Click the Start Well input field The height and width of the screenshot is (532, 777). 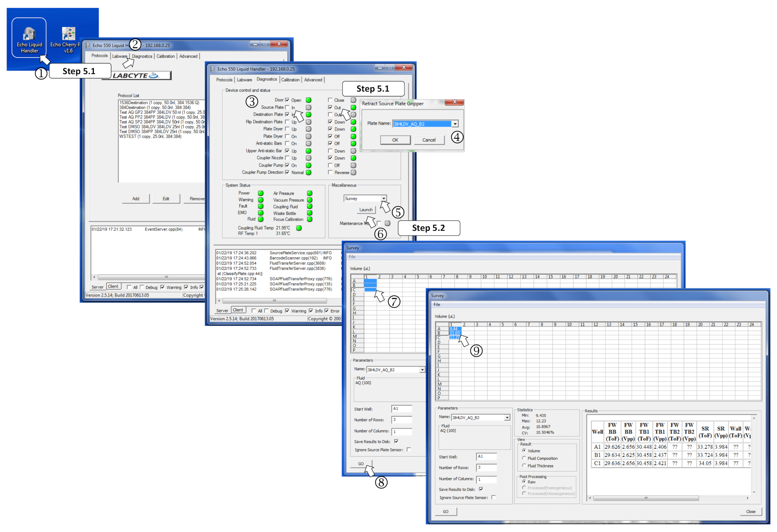(x=486, y=457)
